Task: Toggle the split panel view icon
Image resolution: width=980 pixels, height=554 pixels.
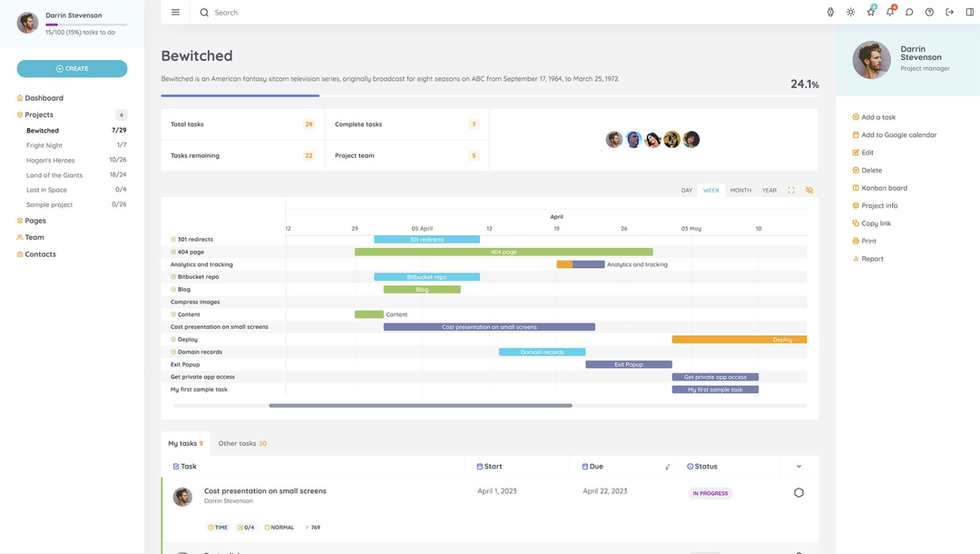Action: pos(968,12)
